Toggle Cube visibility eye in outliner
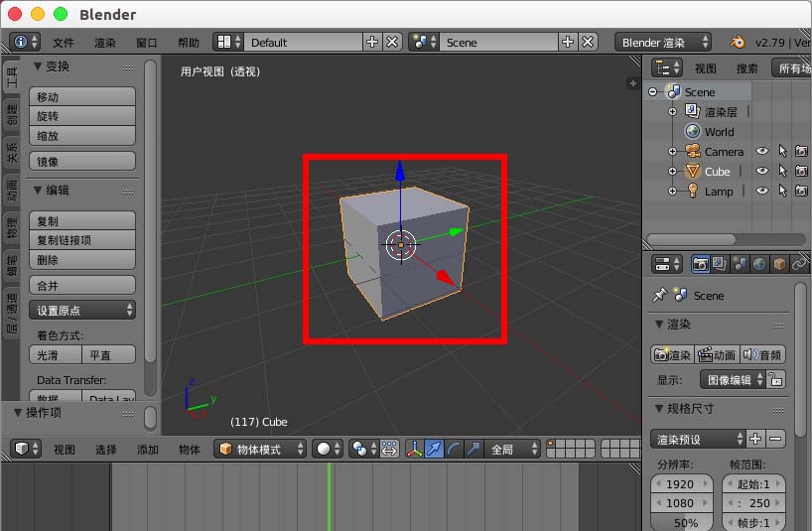812x531 pixels. pos(761,171)
